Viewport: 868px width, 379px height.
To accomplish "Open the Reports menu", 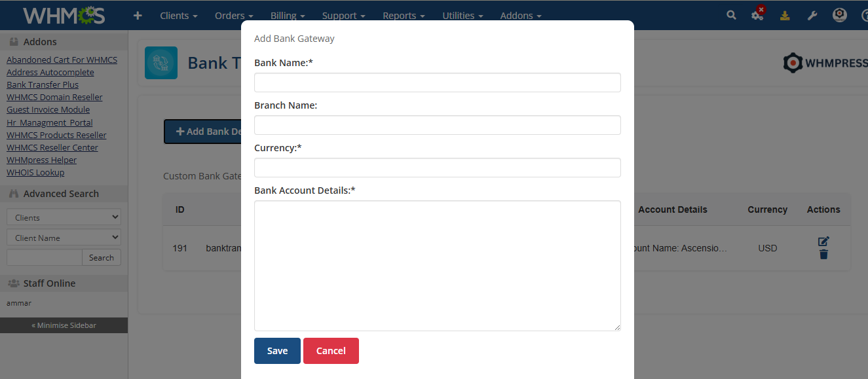I will click(x=404, y=16).
